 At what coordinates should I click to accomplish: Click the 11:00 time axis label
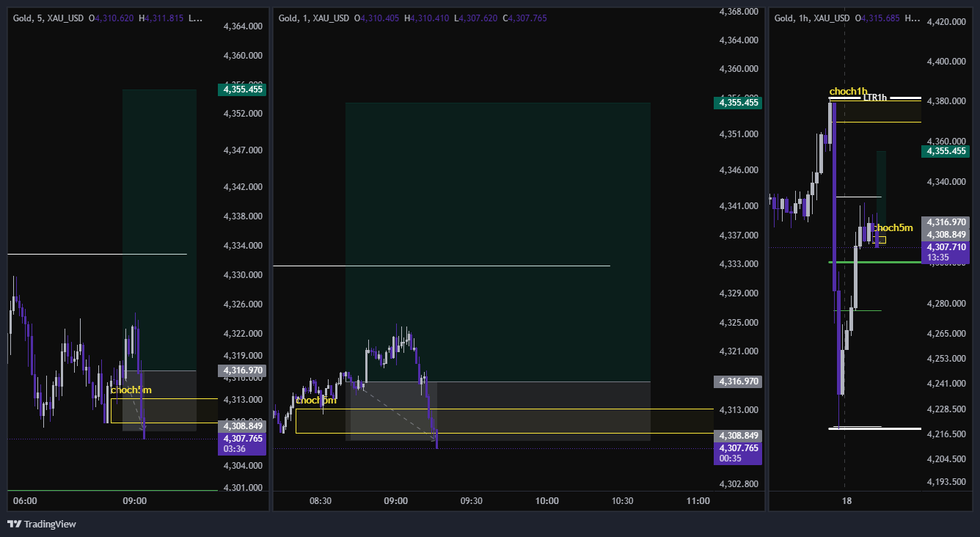(x=698, y=501)
